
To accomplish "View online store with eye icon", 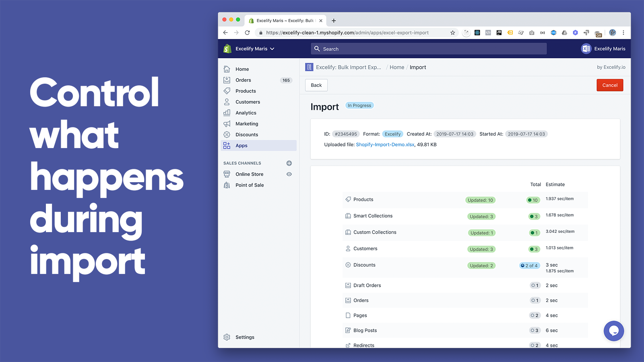I will coord(289,174).
